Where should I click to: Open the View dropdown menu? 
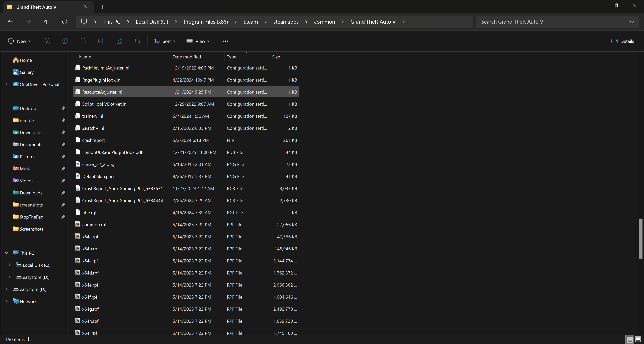pyautogui.click(x=198, y=41)
